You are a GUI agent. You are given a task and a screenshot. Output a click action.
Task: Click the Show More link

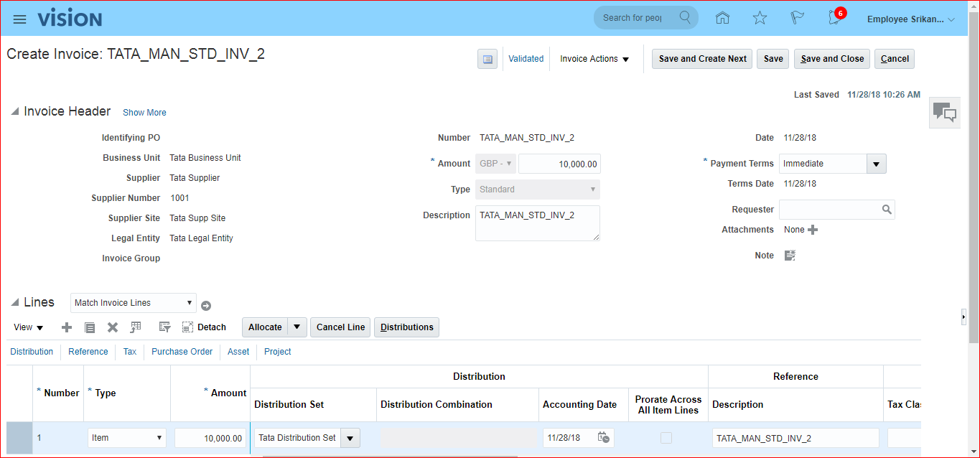[x=144, y=113]
